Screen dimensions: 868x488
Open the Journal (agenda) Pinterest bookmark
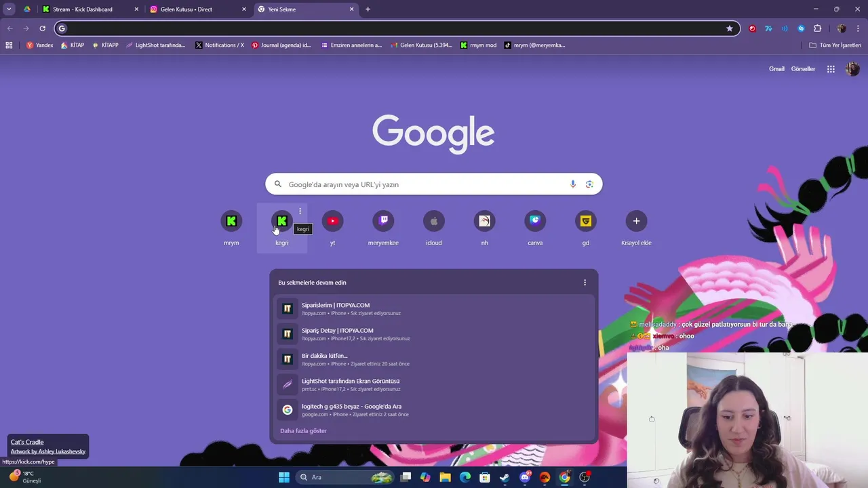[x=281, y=45]
